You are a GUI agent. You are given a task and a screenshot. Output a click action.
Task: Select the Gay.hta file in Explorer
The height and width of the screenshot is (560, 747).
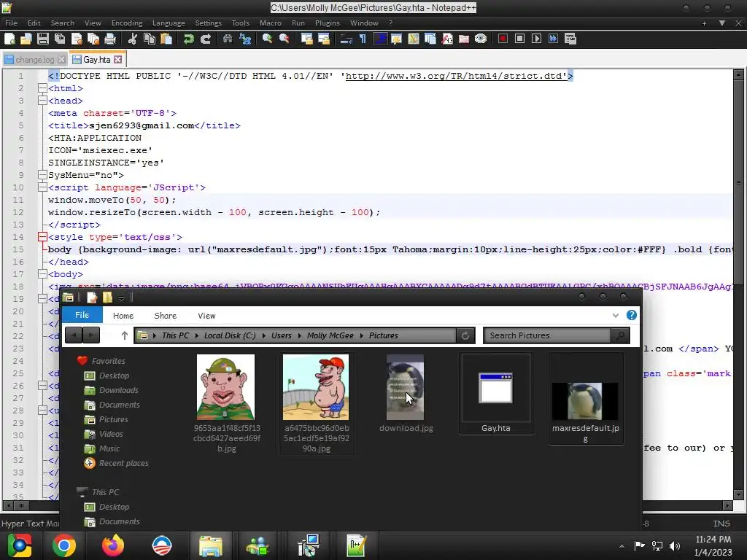[495, 394]
